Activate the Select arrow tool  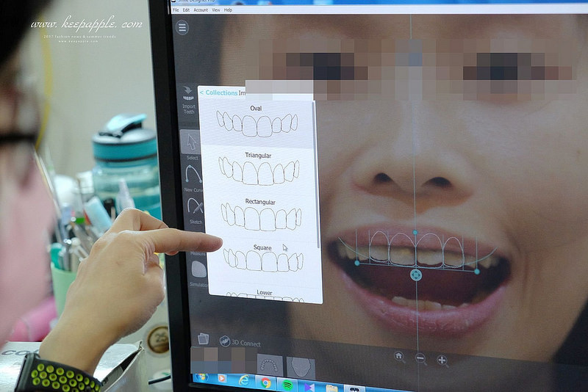(191, 145)
